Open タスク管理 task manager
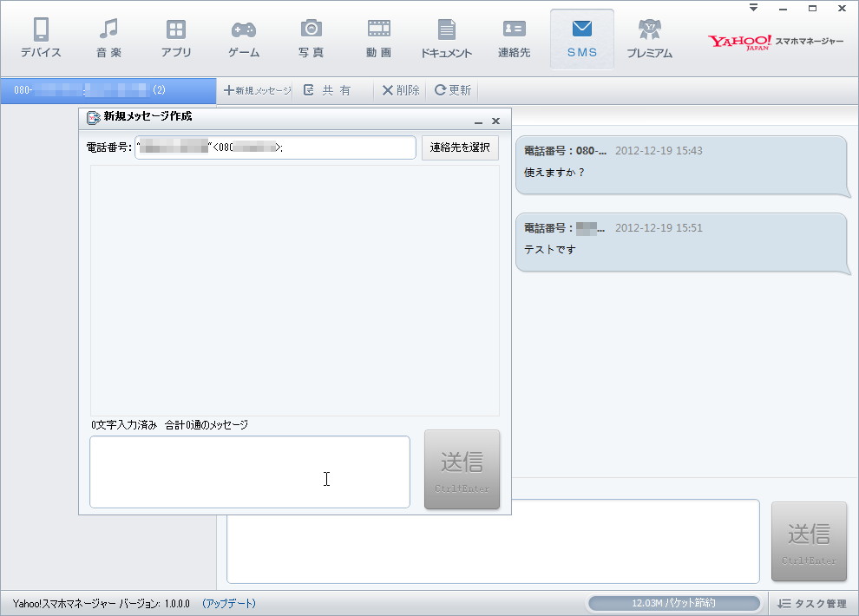Viewport: 859px width, 616px height. pyautogui.click(x=812, y=603)
